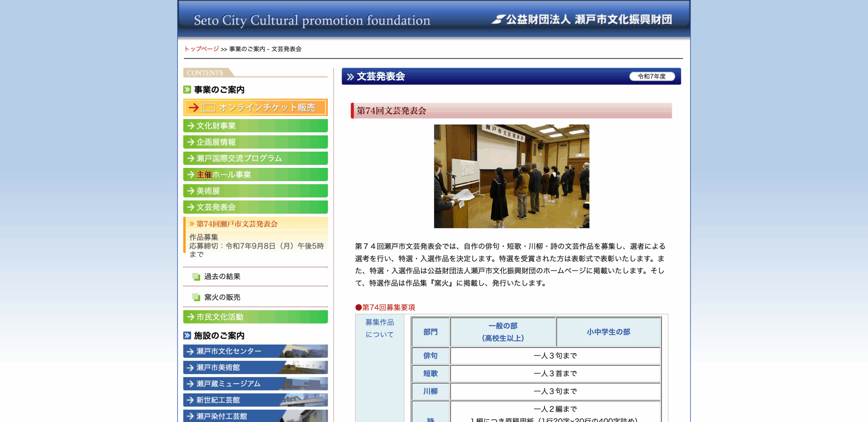Viewport: 868px width, 422px height.
Task: Click the double-arrow icon in 文芸発表会 header
Action: (x=350, y=77)
